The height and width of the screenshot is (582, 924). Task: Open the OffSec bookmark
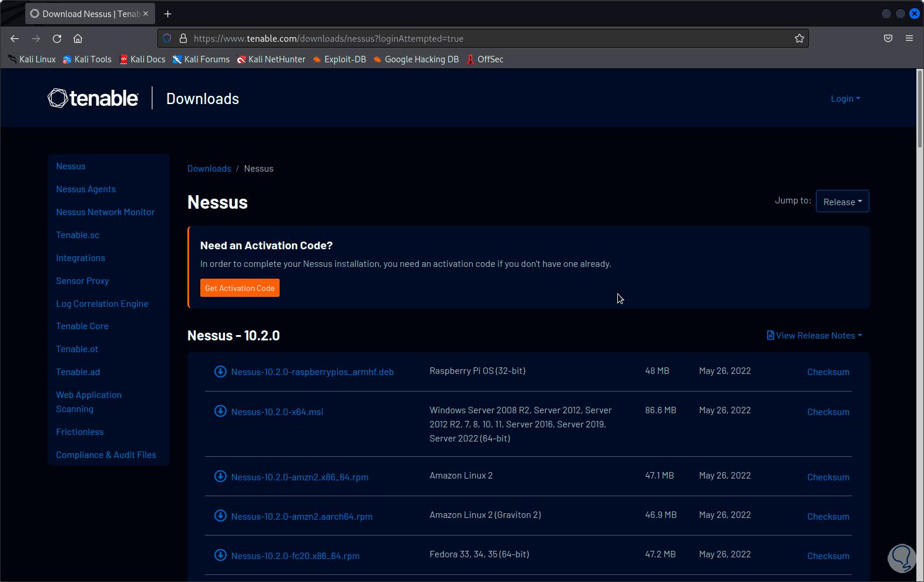[485, 59]
